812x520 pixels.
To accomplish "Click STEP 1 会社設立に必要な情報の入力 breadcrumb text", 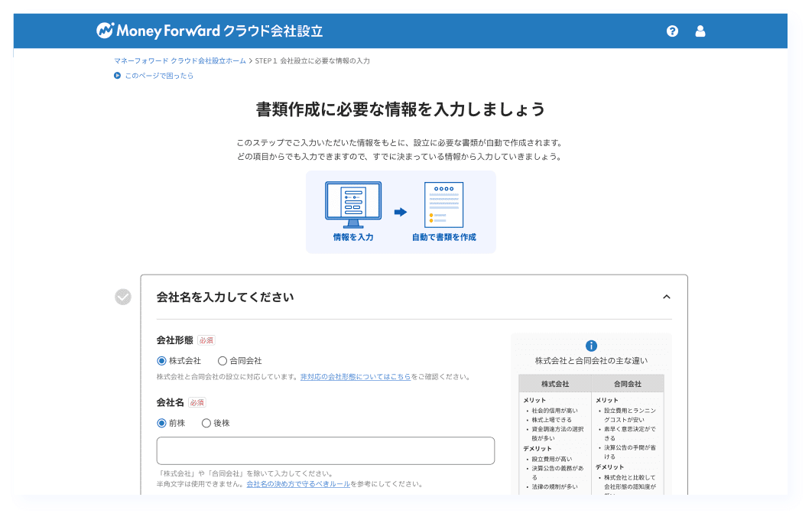I will coord(312,60).
